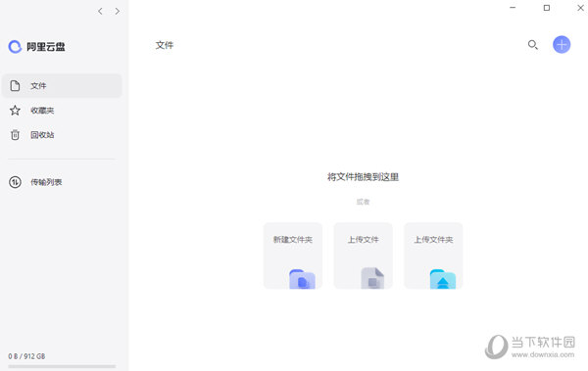Click the 新建文件夹 card
Image resolution: width=588 pixels, height=371 pixels.
click(x=293, y=255)
